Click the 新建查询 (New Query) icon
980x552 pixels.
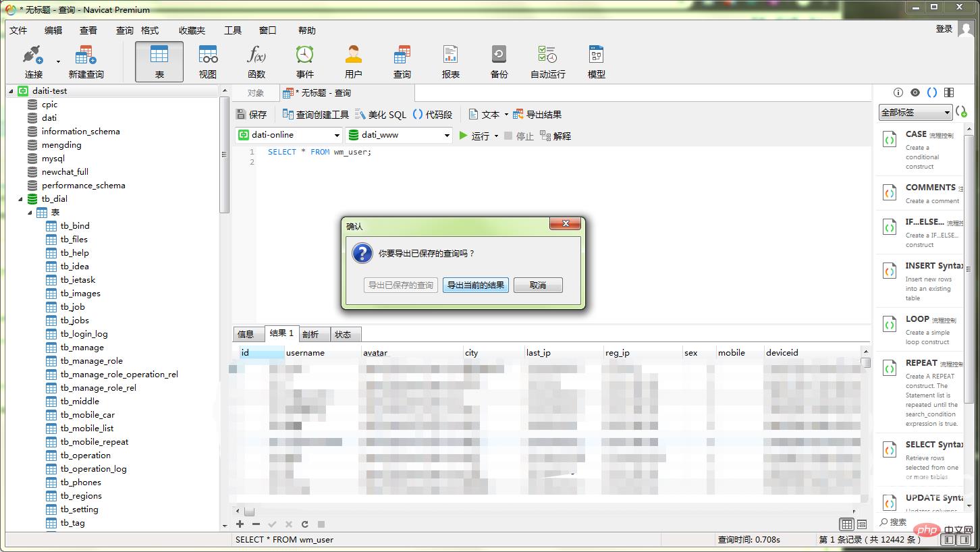click(86, 62)
